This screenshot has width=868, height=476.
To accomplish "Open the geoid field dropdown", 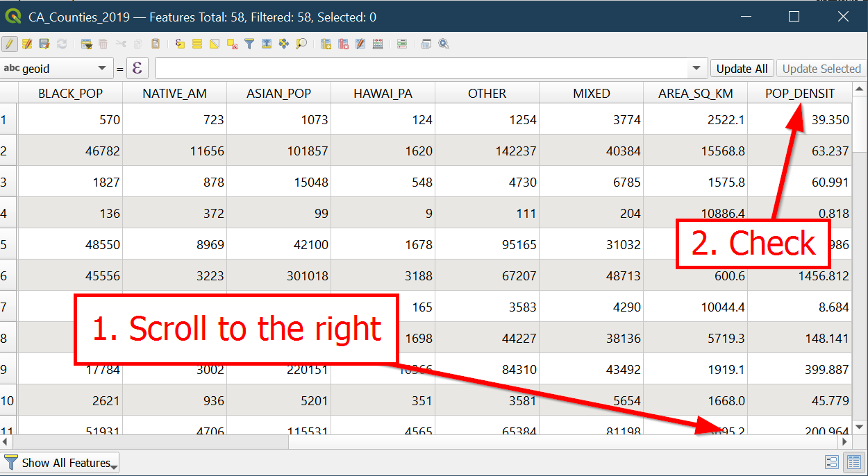I will tap(102, 69).
